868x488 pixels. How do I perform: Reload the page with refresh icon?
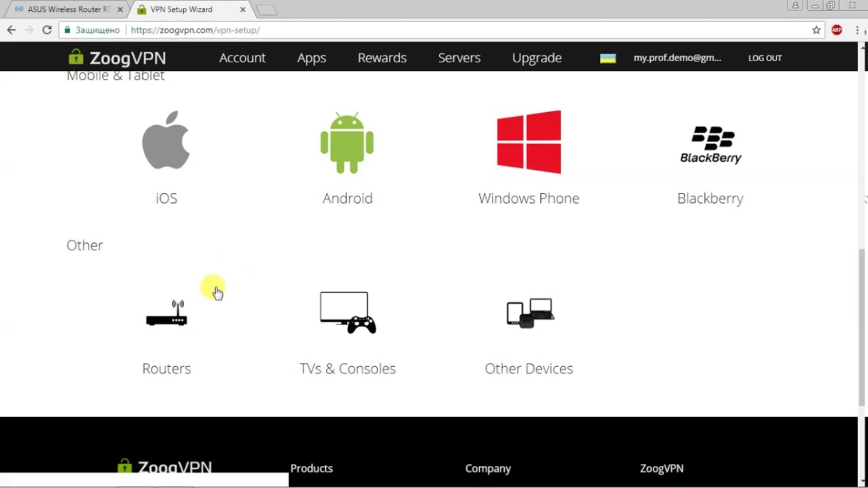click(x=47, y=30)
